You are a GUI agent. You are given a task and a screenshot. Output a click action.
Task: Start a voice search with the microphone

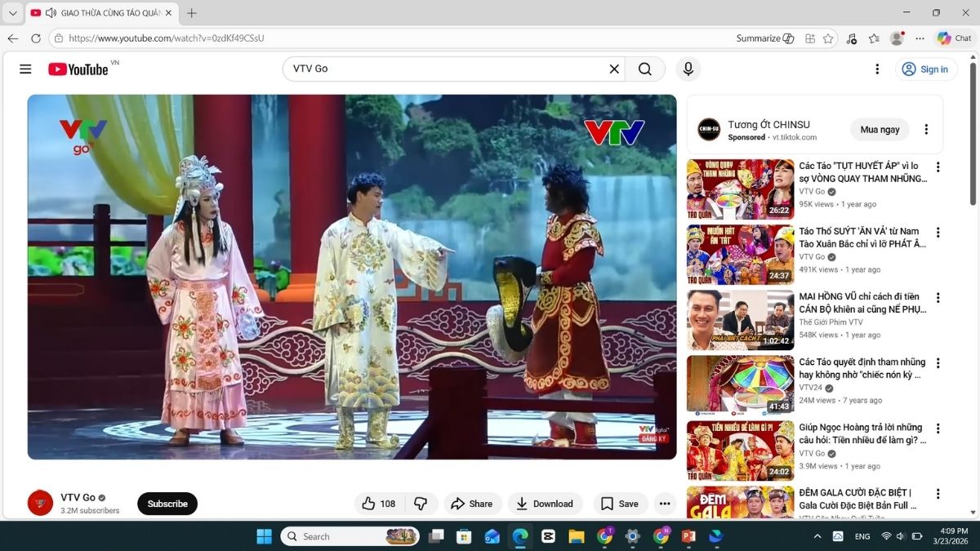tap(688, 69)
